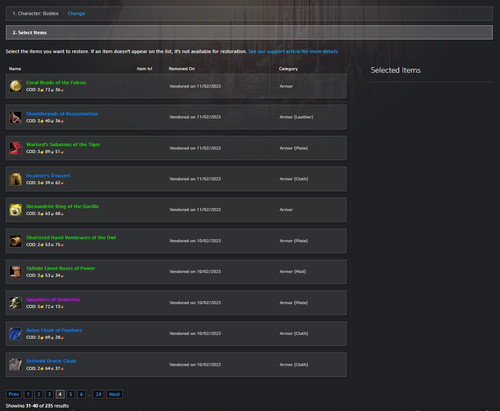Click vendored date in Spaulders of Dementia row
The width and height of the screenshot is (500, 411).
[x=195, y=303]
